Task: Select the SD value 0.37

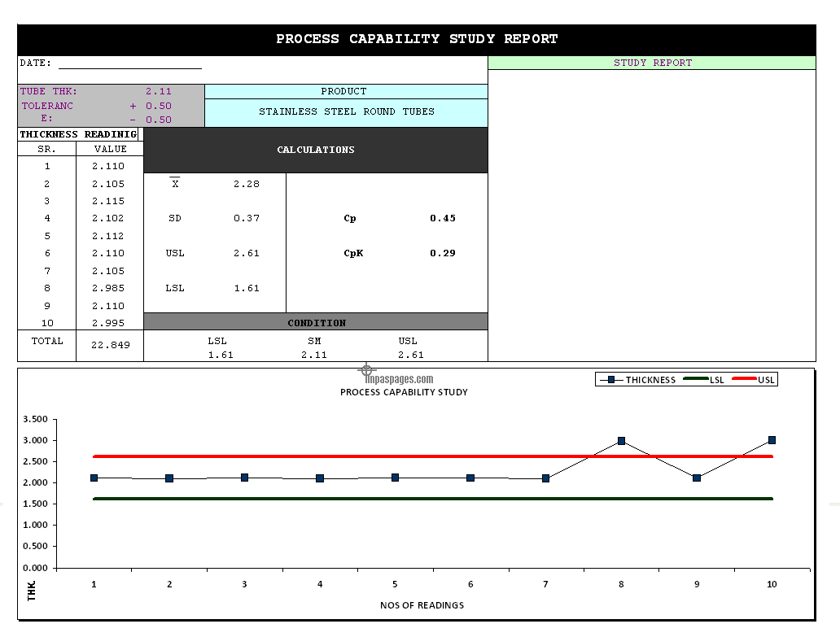Action: tap(247, 218)
